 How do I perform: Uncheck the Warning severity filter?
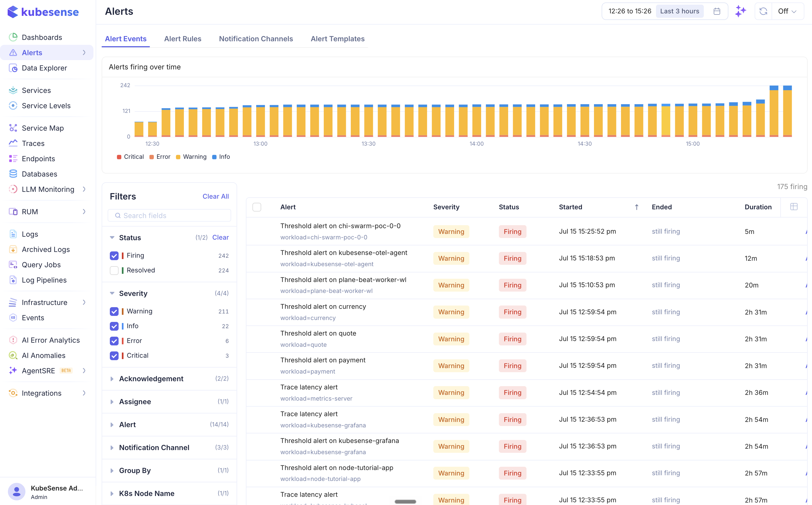114,311
